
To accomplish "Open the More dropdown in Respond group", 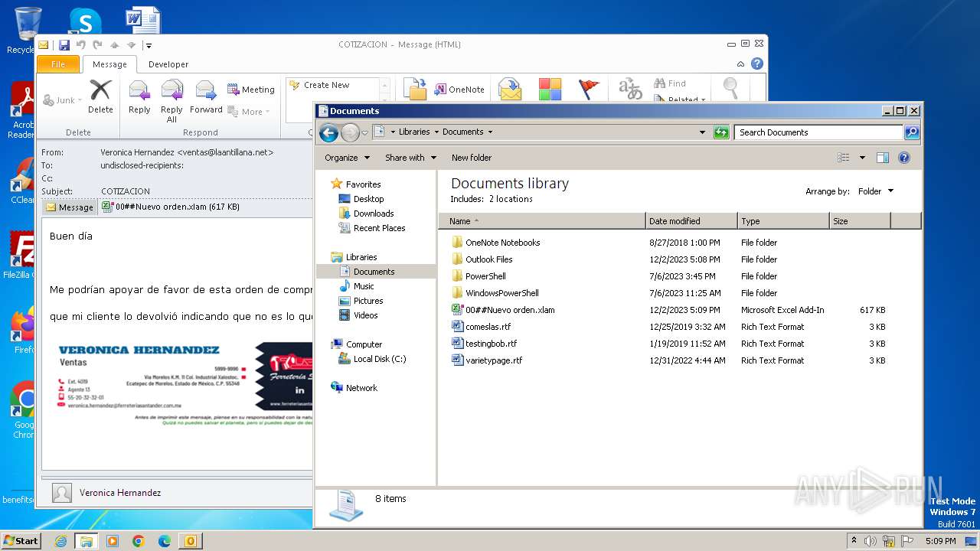I will (x=250, y=112).
